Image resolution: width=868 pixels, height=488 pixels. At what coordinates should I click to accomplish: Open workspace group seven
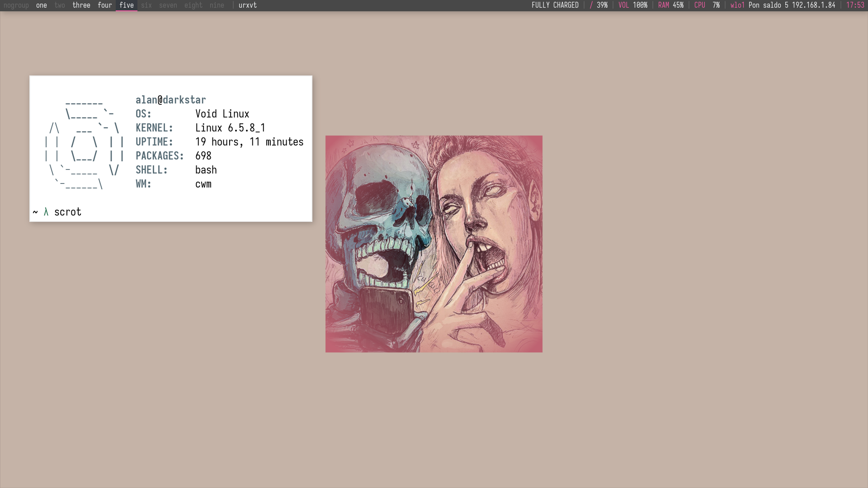click(x=168, y=5)
